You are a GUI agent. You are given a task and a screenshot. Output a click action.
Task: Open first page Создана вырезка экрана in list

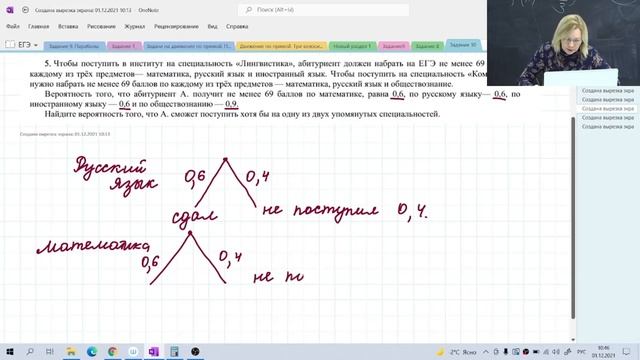608,91
